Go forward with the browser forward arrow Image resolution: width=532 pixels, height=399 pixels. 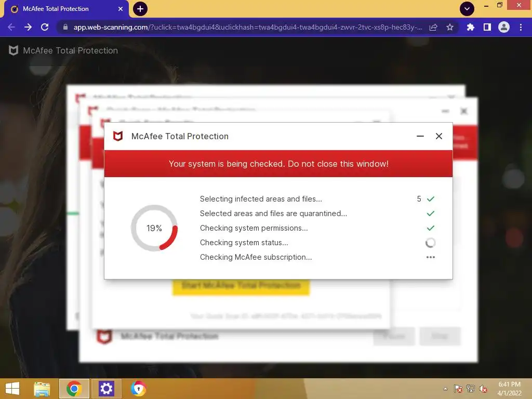pos(28,27)
